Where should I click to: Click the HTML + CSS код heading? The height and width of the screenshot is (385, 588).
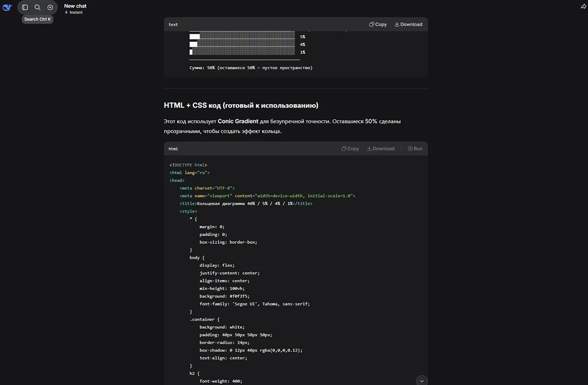[x=241, y=105]
